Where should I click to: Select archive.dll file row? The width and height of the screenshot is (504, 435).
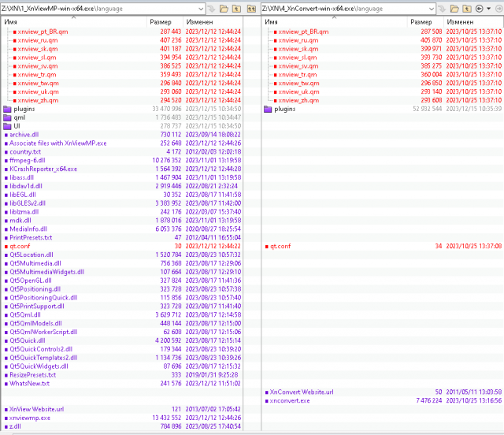122,135
